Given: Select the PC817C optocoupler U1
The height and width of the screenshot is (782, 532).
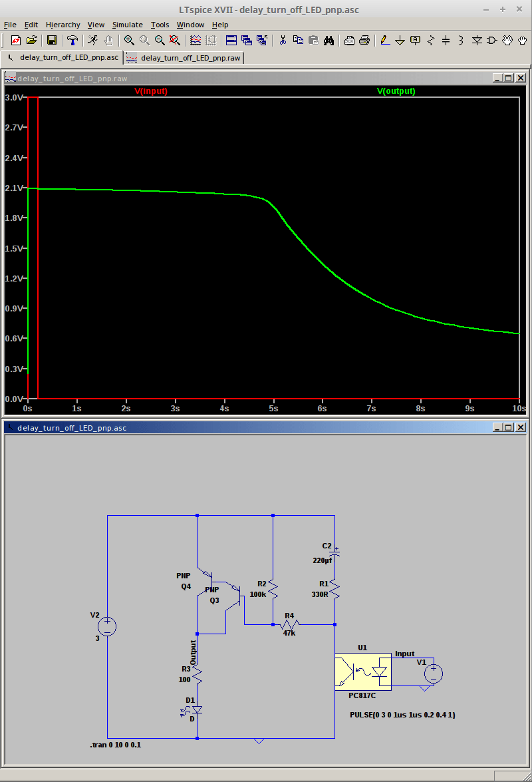Looking at the screenshot, I should (363, 672).
